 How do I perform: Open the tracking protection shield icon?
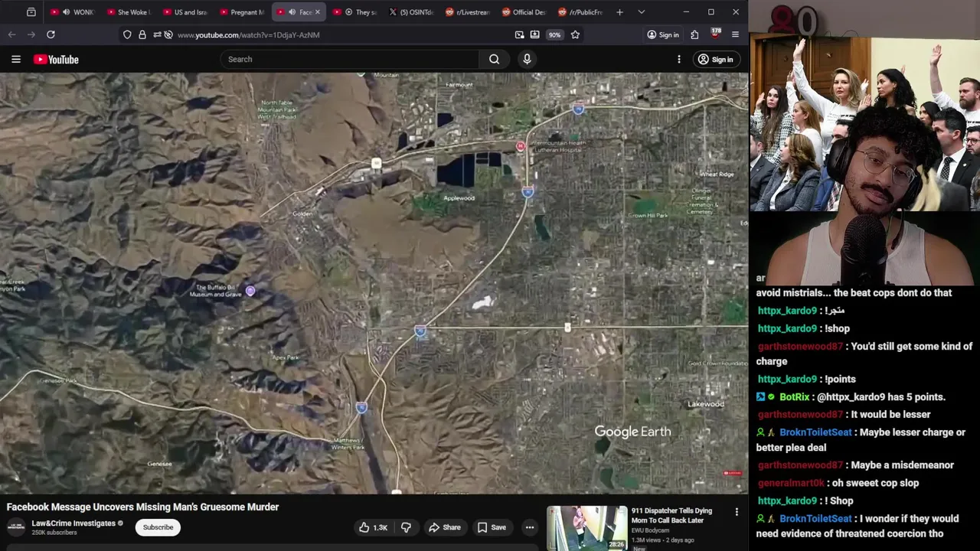(x=127, y=34)
